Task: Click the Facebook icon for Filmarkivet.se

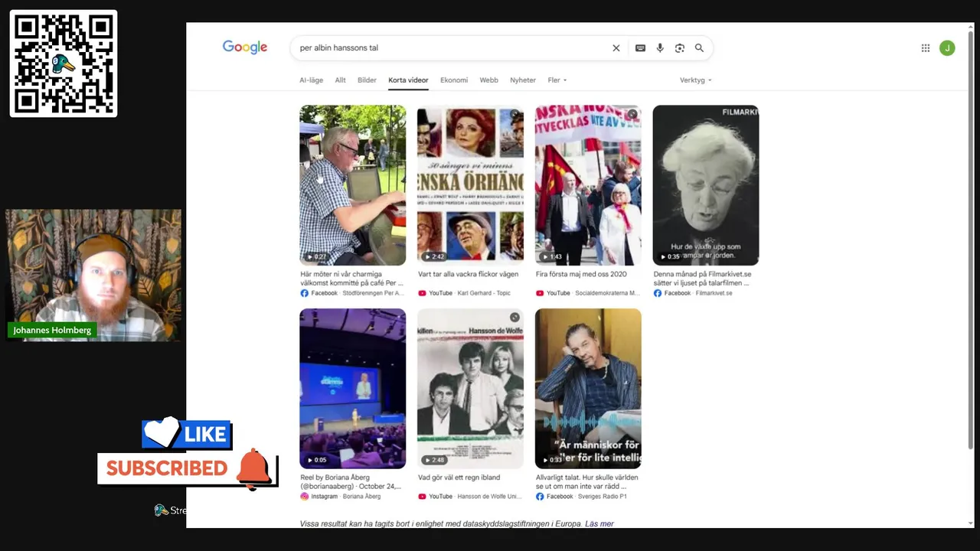Action: (658, 293)
